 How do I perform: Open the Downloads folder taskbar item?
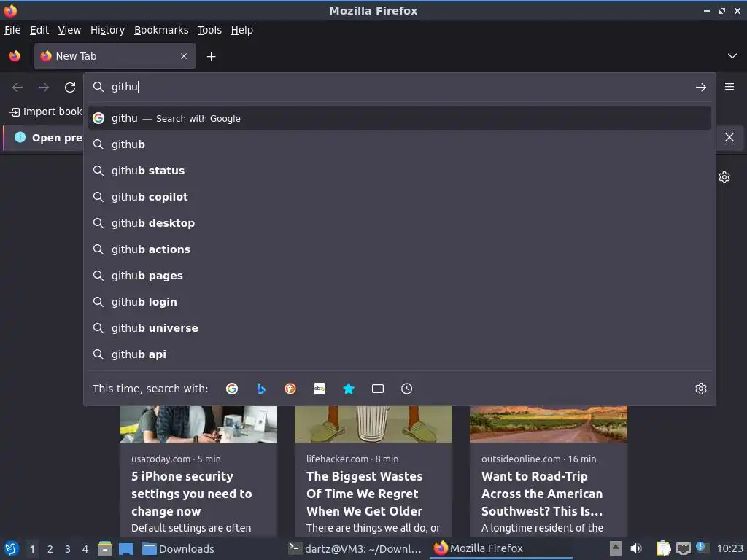(x=178, y=548)
